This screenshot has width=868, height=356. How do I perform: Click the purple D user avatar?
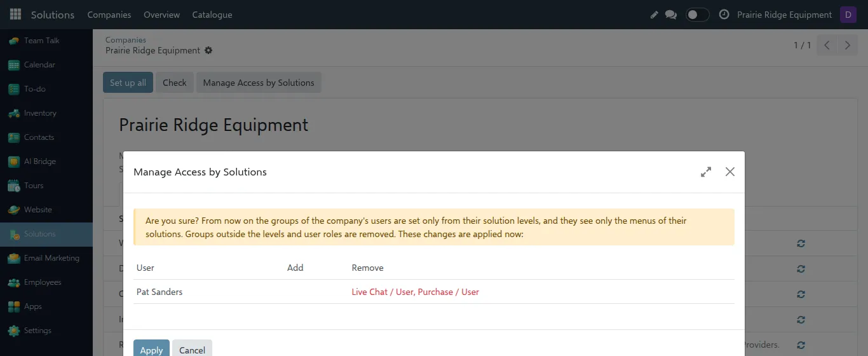tap(848, 15)
